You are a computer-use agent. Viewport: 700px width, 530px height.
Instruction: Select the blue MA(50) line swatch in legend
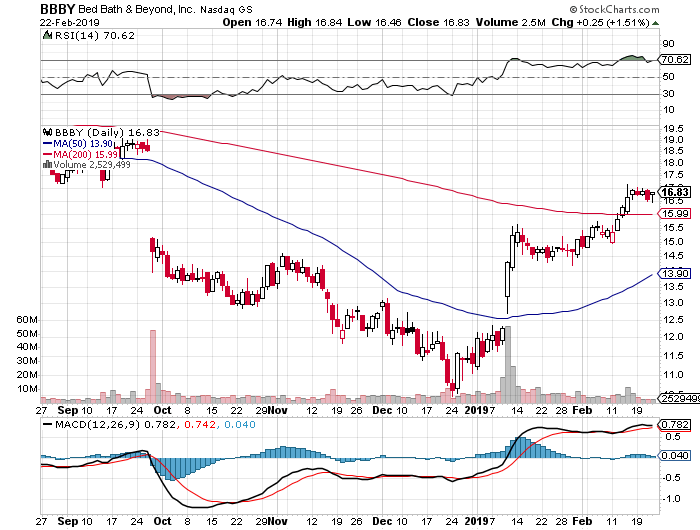click(x=47, y=144)
